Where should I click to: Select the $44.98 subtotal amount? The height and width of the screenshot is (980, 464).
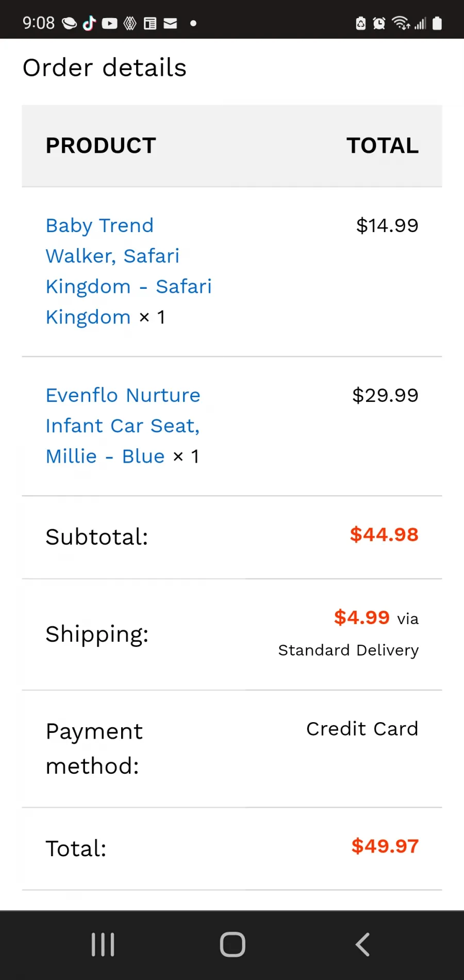pyautogui.click(x=384, y=535)
